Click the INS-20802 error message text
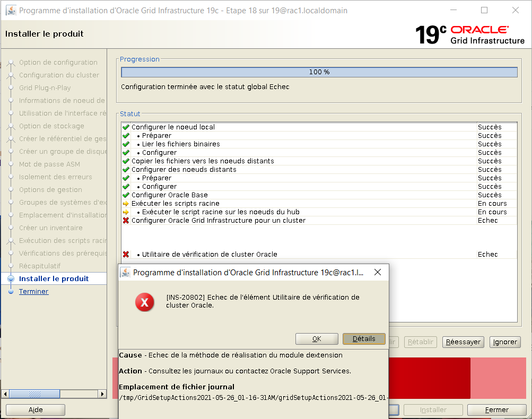The image size is (532, 419). point(263,301)
